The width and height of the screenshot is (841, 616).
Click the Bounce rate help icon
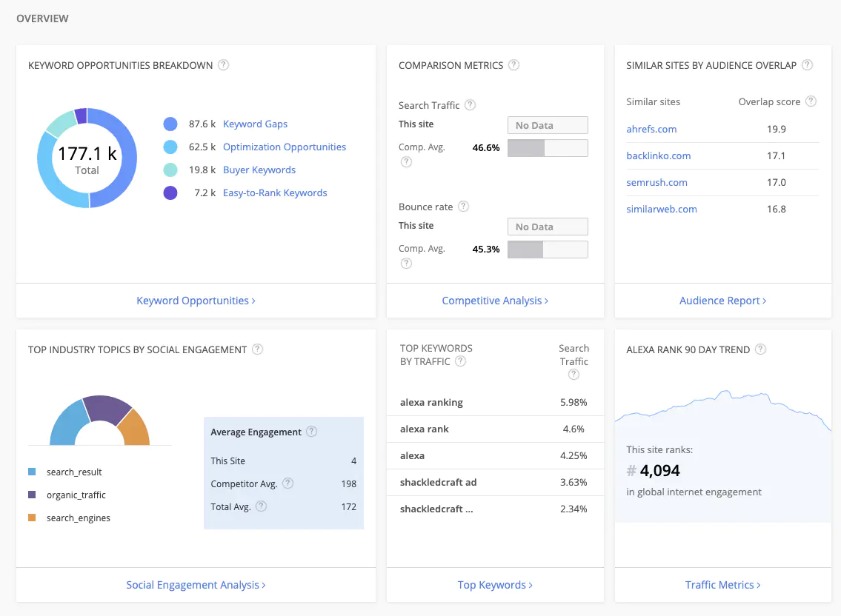click(464, 207)
